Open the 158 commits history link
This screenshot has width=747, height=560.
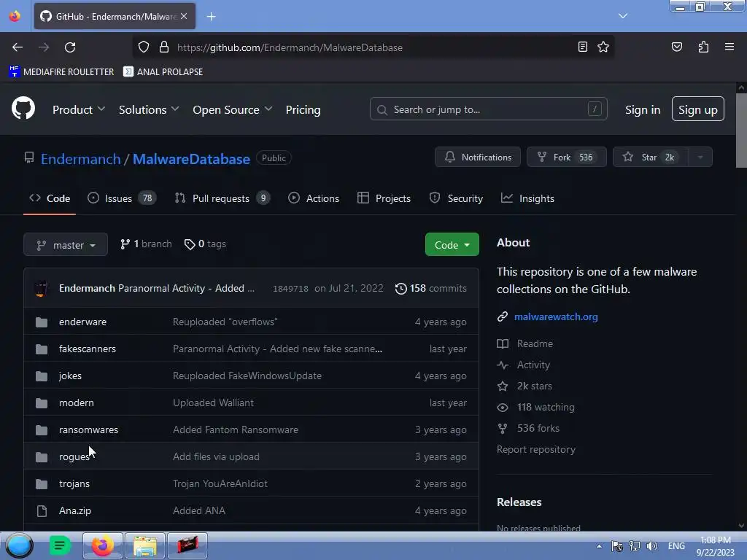click(x=430, y=288)
